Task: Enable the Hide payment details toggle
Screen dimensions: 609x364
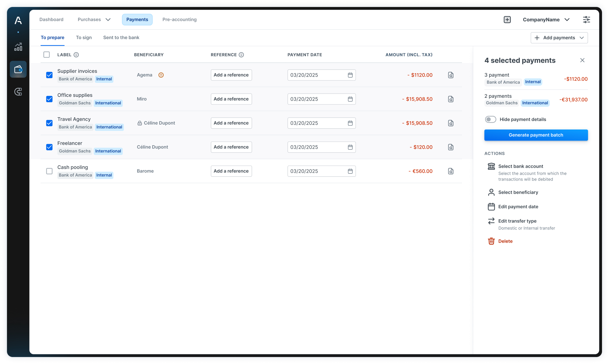Action: (491, 119)
